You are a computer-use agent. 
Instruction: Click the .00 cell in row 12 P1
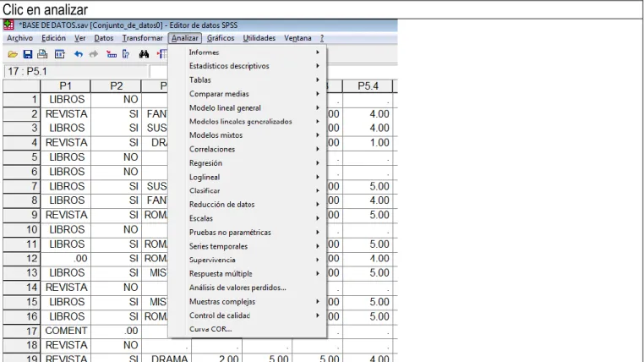(x=65, y=259)
